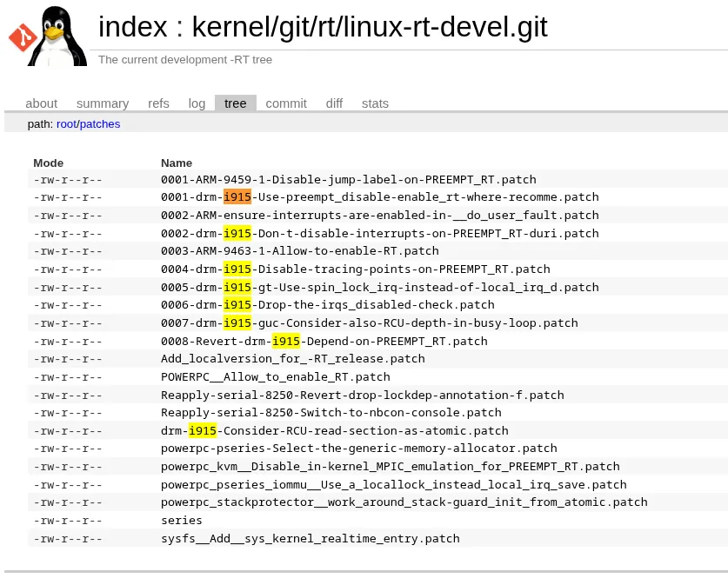Click the Mode column header
This screenshot has height=585, width=728.
pos(49,163)
